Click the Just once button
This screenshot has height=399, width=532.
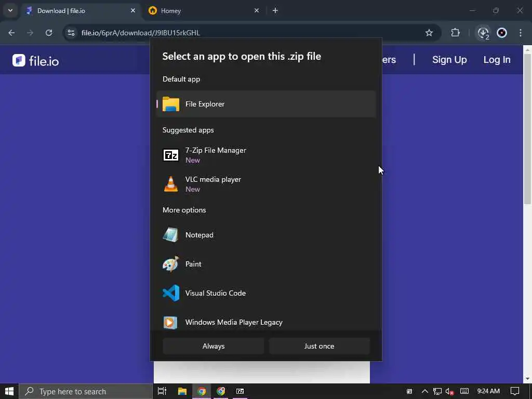tap(320, 346)
